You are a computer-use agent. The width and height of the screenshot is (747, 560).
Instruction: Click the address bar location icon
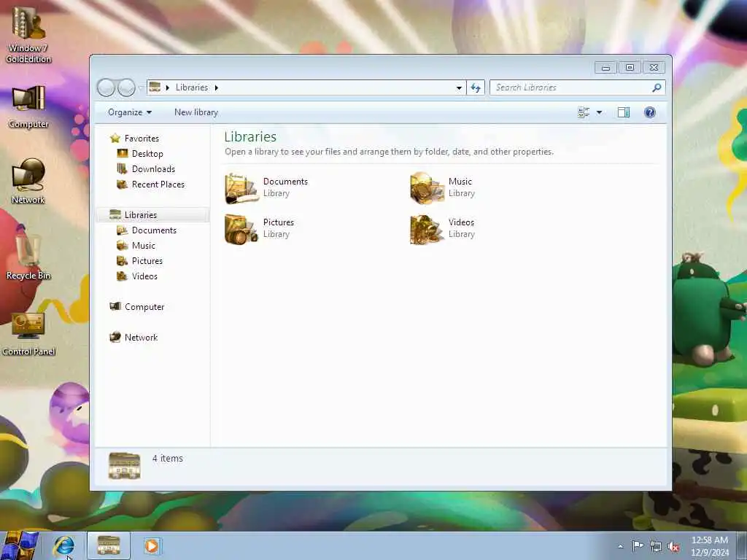click(x=155, y=87)
